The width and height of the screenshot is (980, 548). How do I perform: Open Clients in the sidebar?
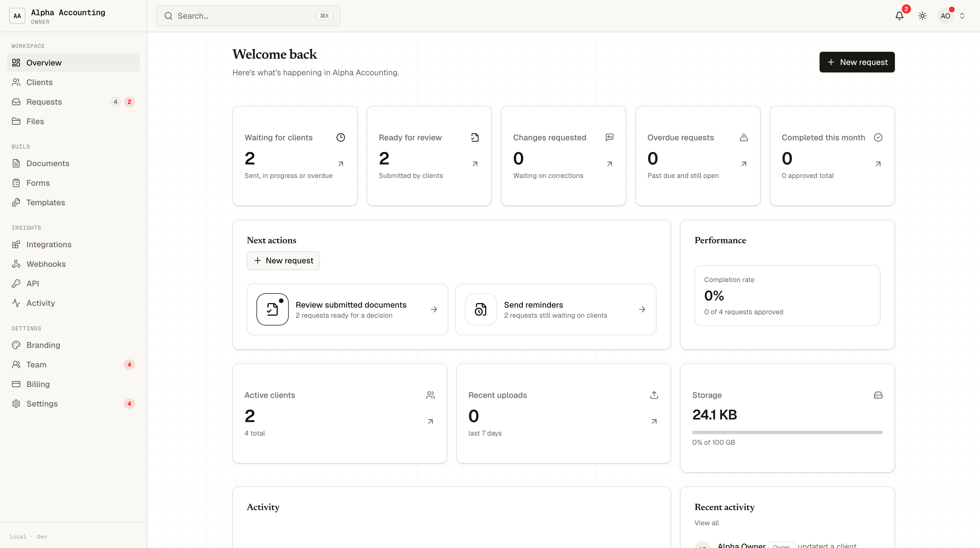73,82
